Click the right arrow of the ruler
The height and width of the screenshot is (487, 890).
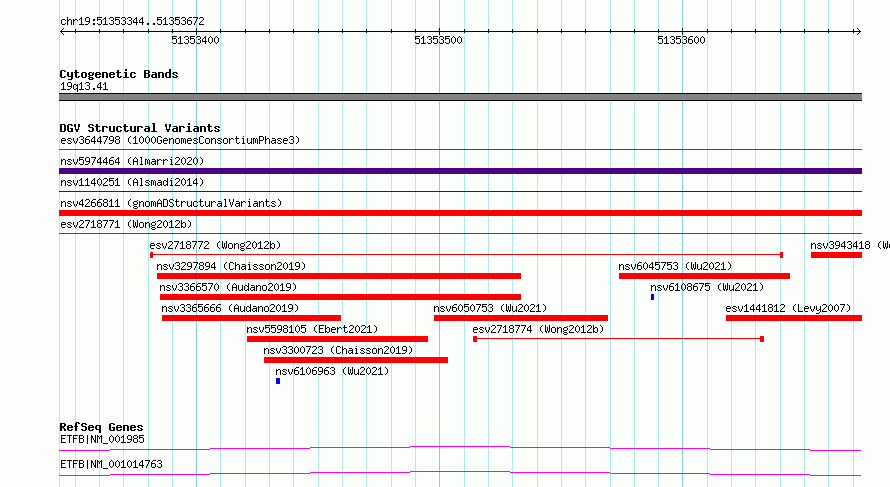858,31
